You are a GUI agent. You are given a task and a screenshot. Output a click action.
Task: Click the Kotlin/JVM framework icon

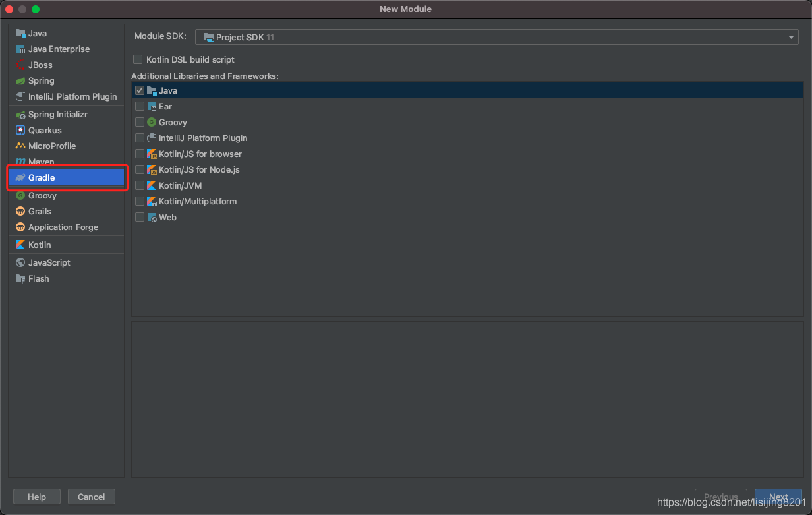(x=152, y=185)
